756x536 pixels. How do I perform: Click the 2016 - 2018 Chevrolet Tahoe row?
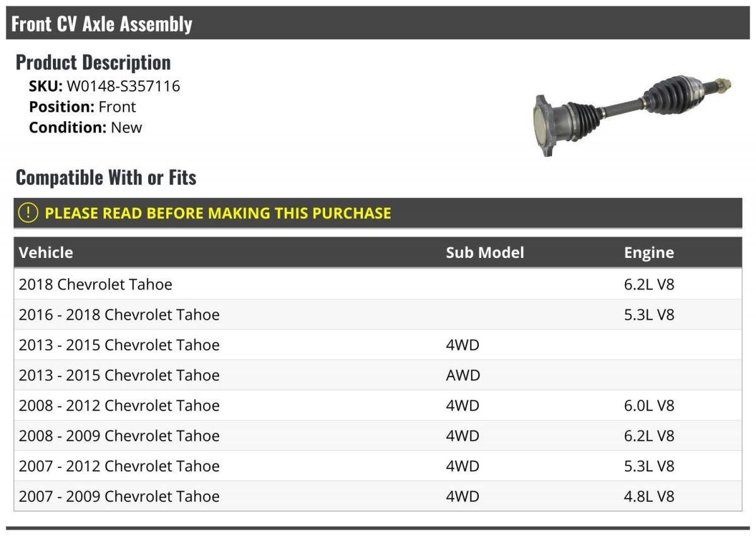pos(378,315)
